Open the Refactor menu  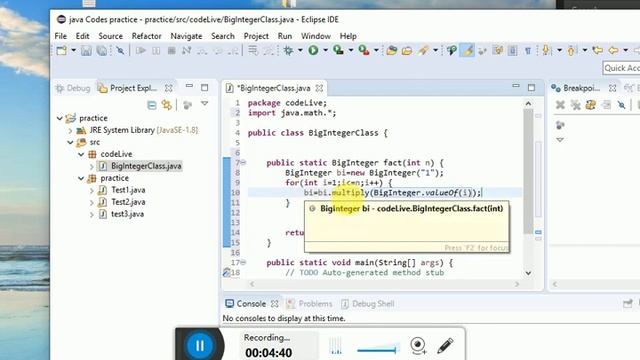147,36
